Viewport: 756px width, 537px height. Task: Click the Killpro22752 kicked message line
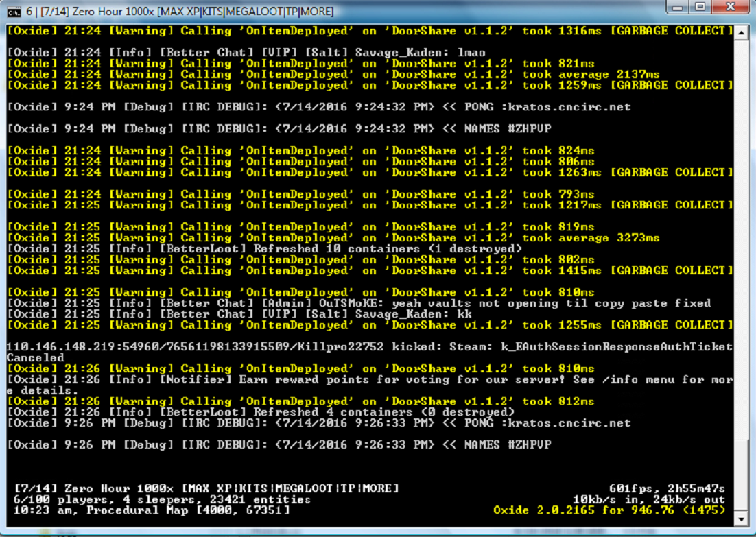click(370, 352)
